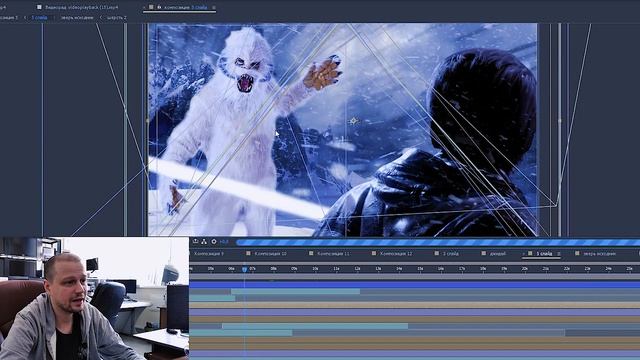Open the composition mini-flowchart icon in timeline

tap(204, 242)
